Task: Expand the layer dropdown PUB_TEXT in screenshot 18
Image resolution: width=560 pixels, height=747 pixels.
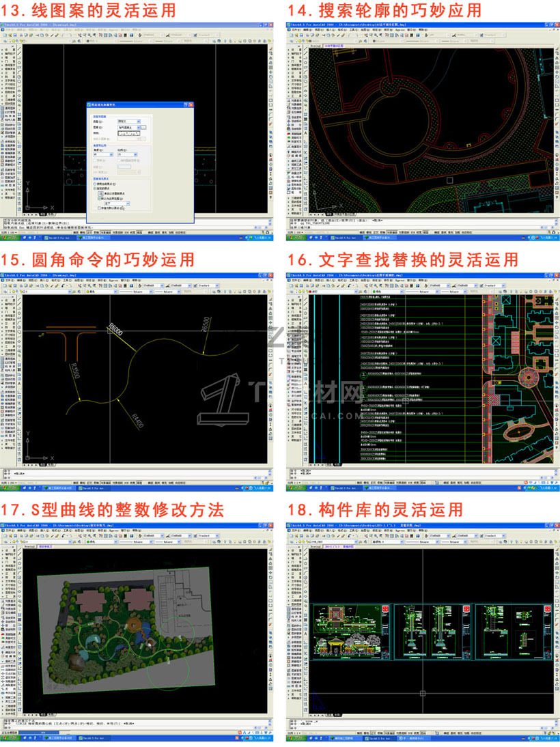Action: coord(326,542)
